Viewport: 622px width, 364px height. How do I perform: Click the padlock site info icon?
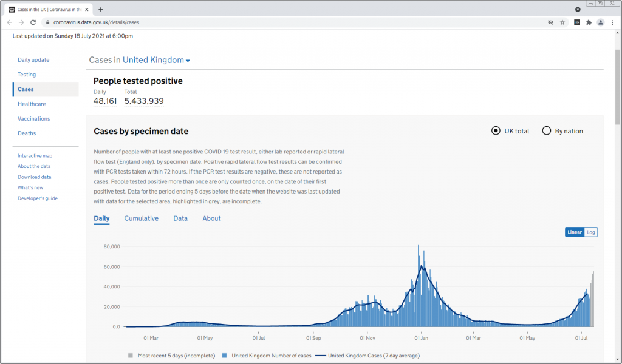coord(47,22)
